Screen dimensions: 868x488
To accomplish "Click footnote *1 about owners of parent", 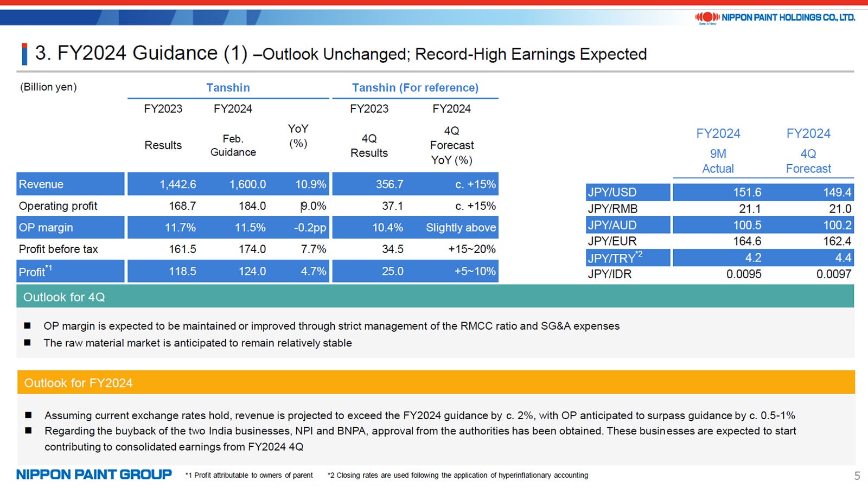I will pos(249,475).
